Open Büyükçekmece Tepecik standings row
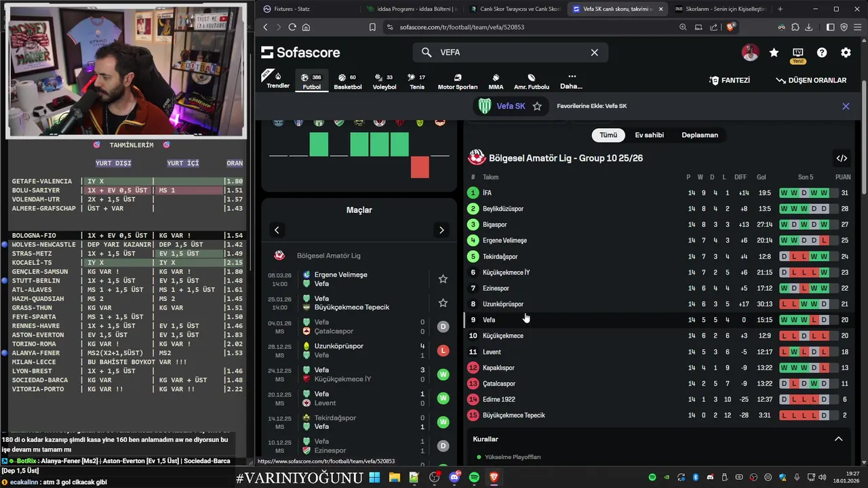 659,415
